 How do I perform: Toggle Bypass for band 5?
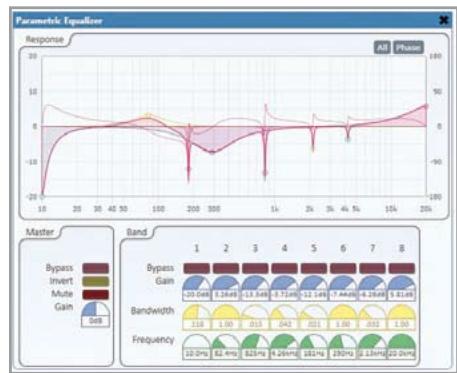coord(314,268)
